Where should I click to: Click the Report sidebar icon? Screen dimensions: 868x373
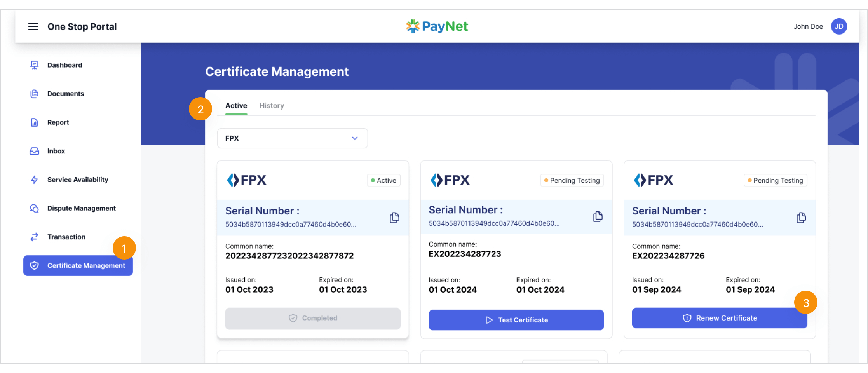click(x=35, y=122)
